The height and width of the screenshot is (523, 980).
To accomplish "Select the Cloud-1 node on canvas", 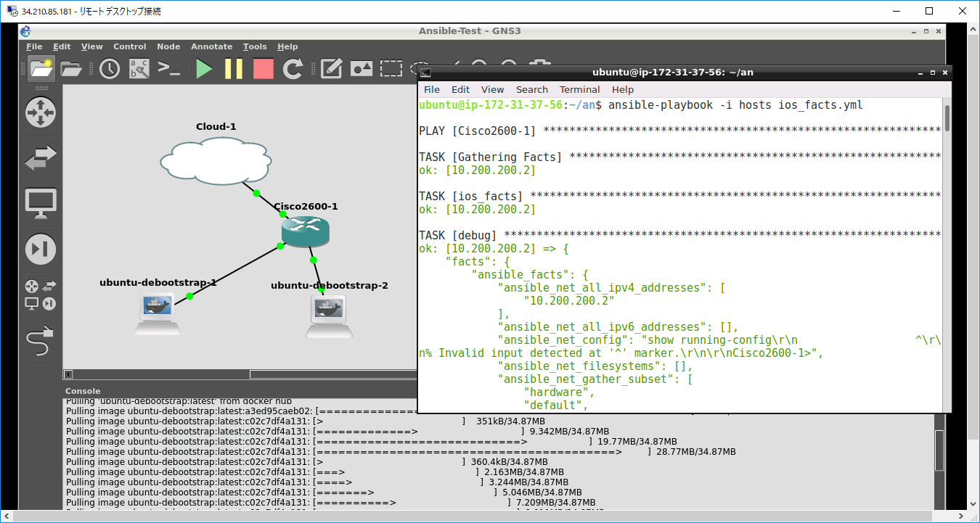I will click(x=216, y=160).
